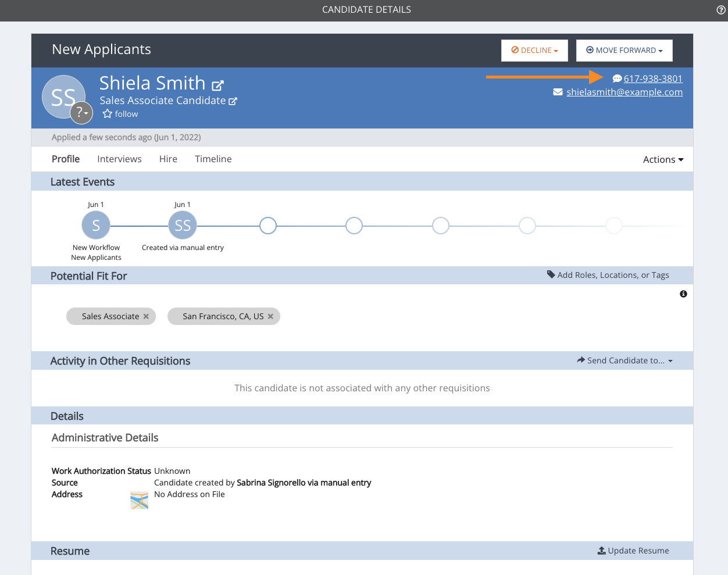Image resolution: width=728 pixels, height=575 pixels.
Task: Click Update Resume link
Action: 638,551
